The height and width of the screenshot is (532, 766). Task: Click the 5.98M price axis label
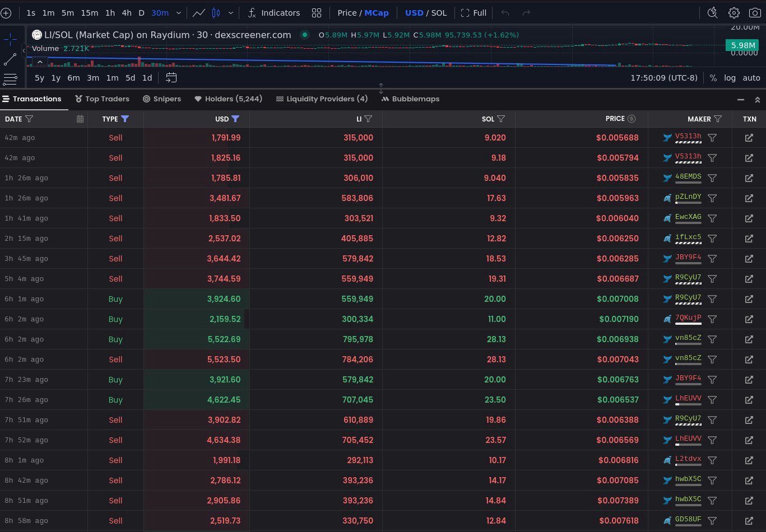(x=742, y=45)
